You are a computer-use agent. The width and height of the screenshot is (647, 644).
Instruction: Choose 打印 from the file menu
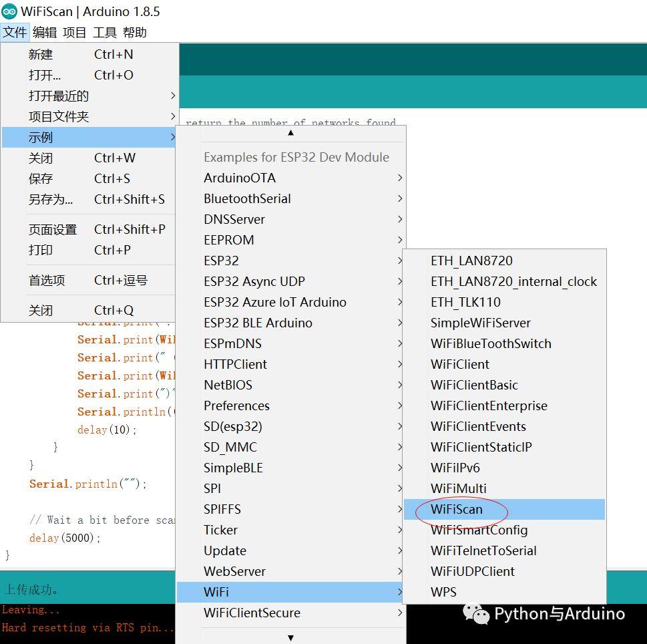click(x=89, y=250)
